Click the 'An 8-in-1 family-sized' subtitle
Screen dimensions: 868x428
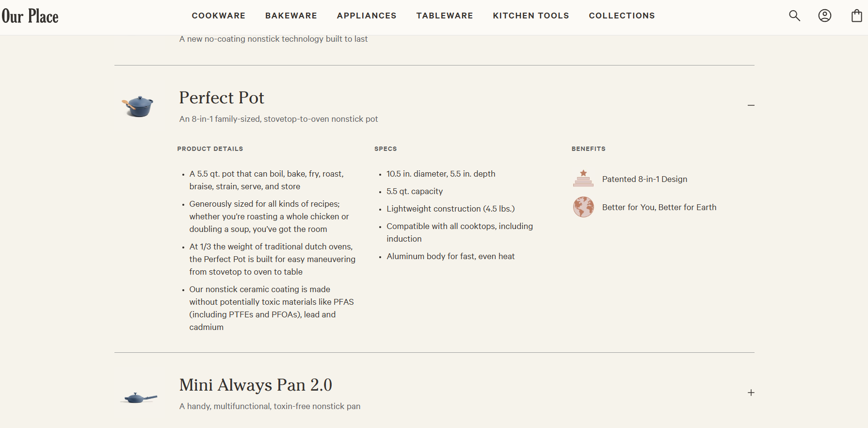[278, 119]
